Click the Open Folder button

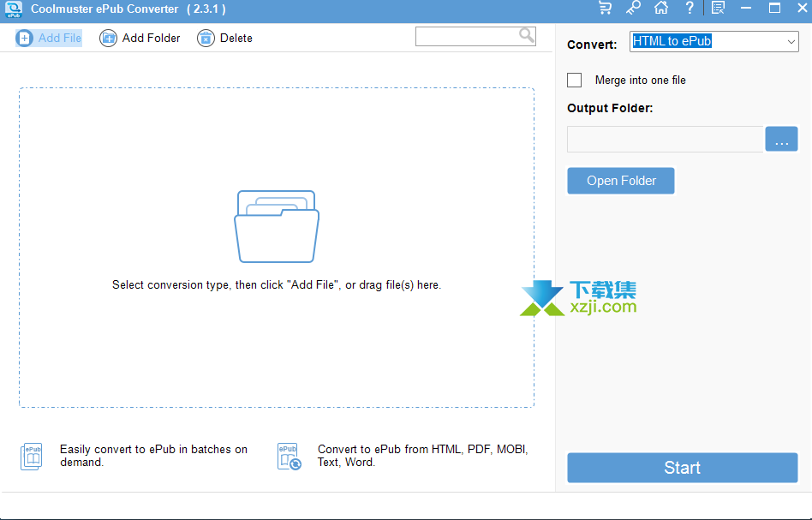click(x=621, y=181)
